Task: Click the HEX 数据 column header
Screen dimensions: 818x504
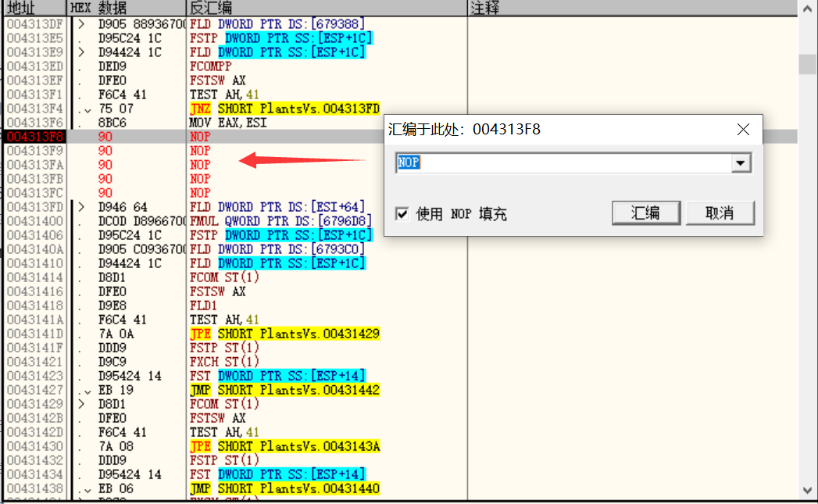Action: coord(127,8)
